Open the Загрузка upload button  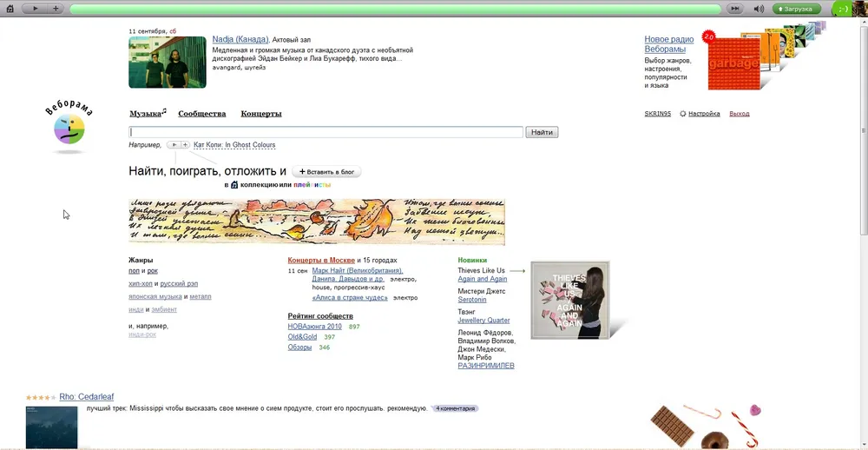(797, 9)
